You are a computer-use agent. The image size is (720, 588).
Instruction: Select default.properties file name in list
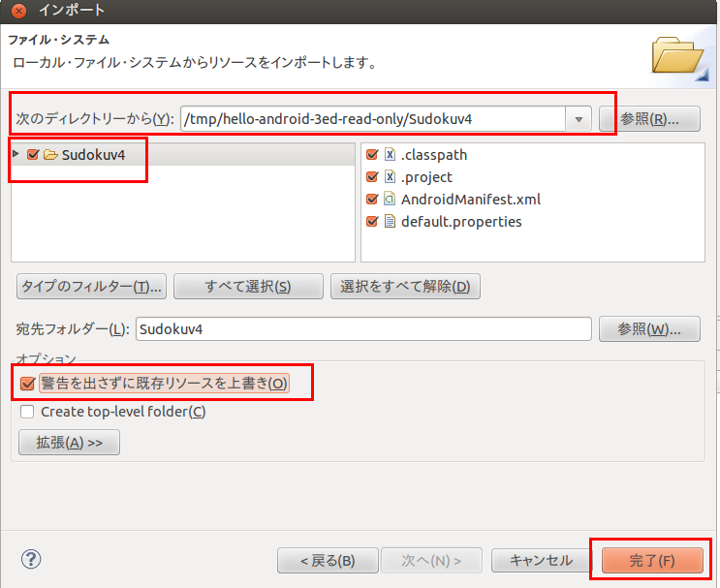tap(461, 222)
